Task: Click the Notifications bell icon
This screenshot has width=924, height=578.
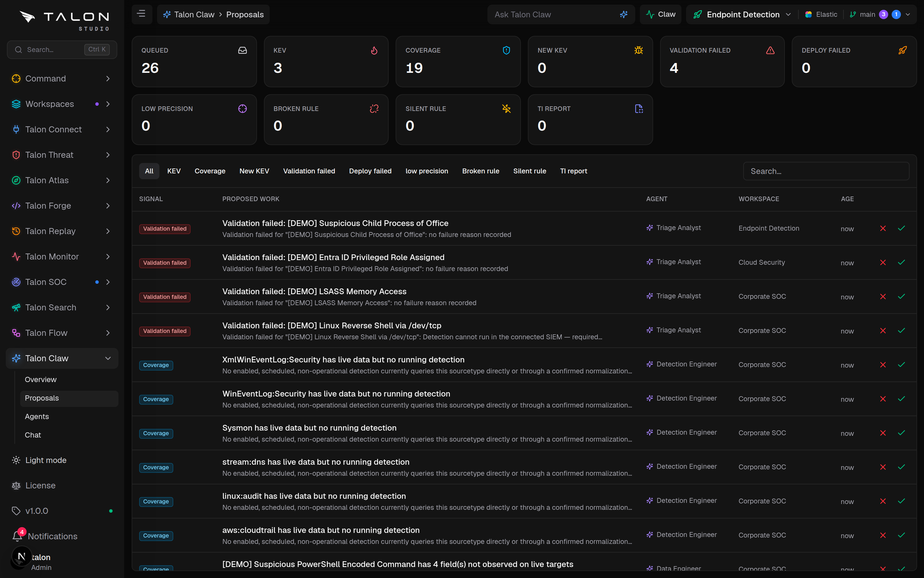Action: (x=17, y=536)
